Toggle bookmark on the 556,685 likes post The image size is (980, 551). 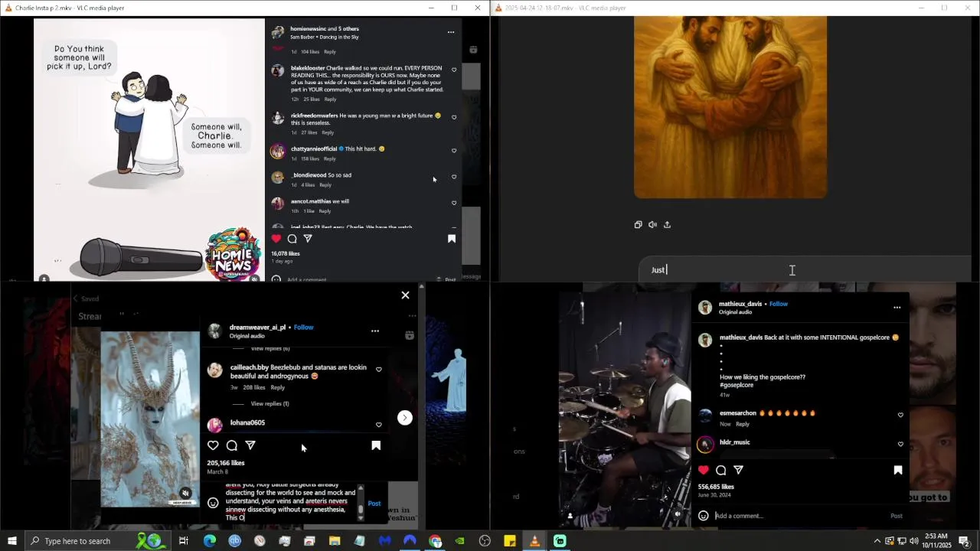coord(898,470)
